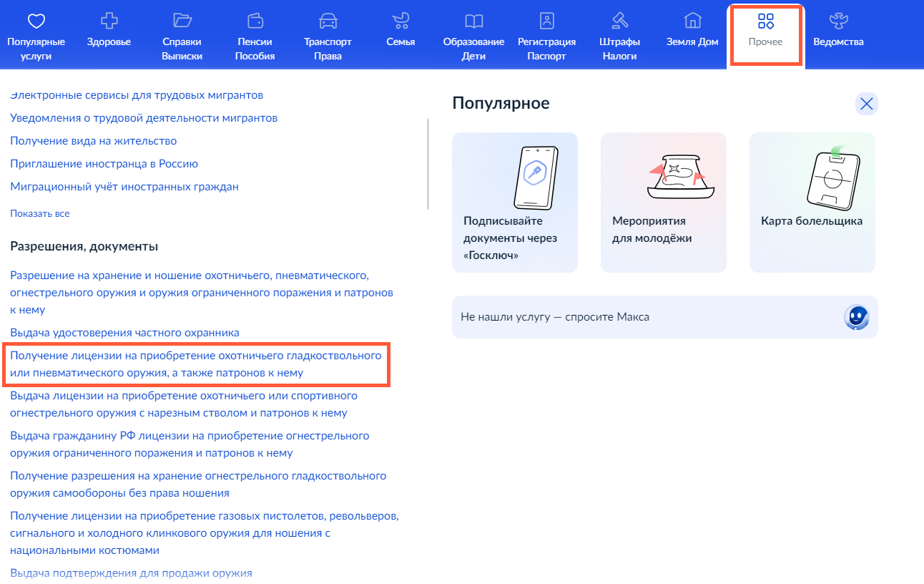This screenshot has width=924, height=584.
Task: Click the Не нашли услугу — спросите Макса bar
Action: [664, 316]
